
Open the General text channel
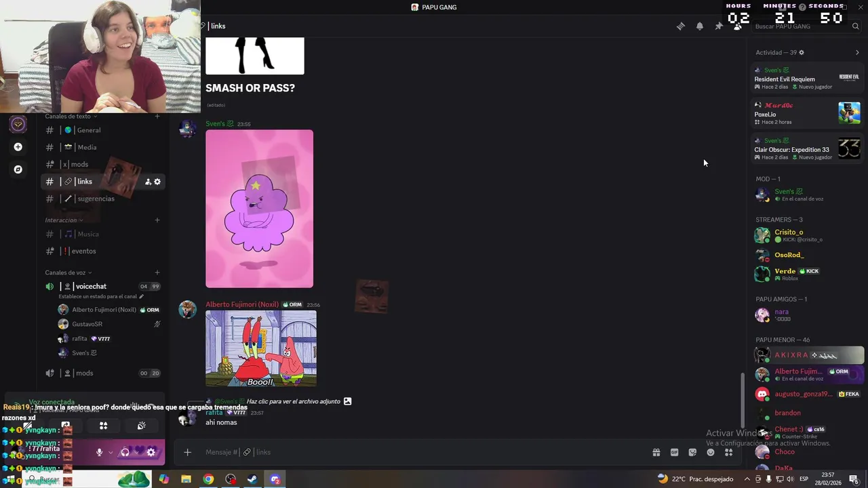(x=102, y=130)
